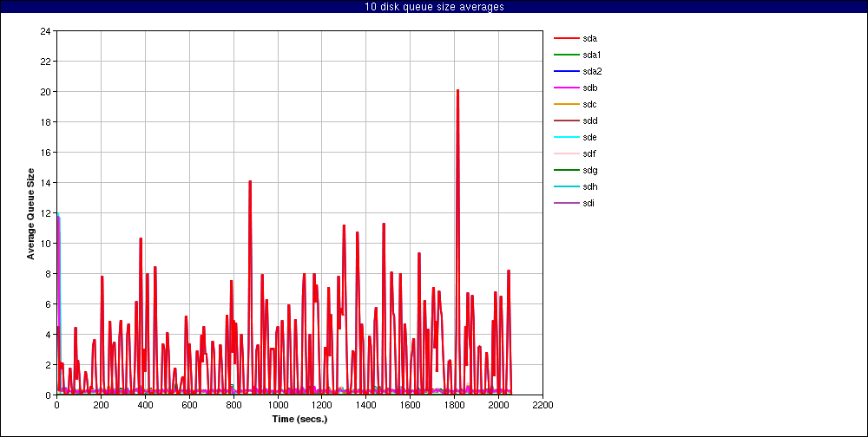Click the y-axis value 8
The width and height of the screenshot is (868, 437).
click(48, 274)
